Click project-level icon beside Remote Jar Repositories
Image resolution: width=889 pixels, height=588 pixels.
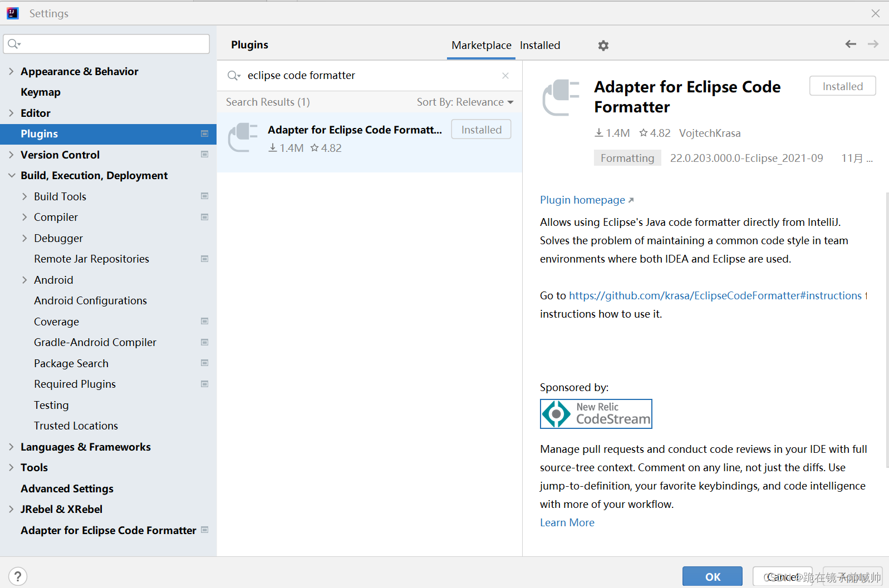click(204, 259)
